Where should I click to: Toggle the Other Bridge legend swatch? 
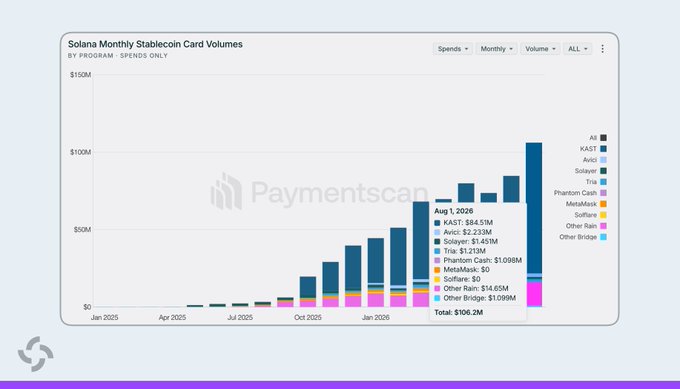[603, 237]
